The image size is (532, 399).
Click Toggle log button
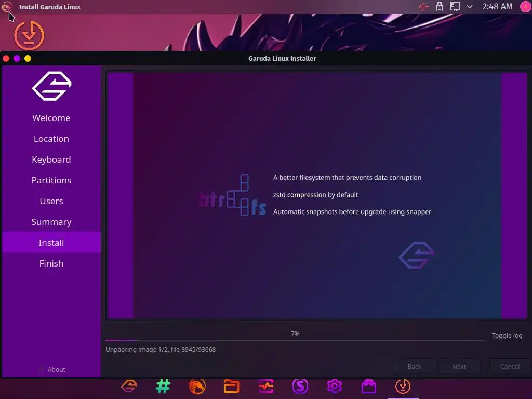(x=507, y=335)
